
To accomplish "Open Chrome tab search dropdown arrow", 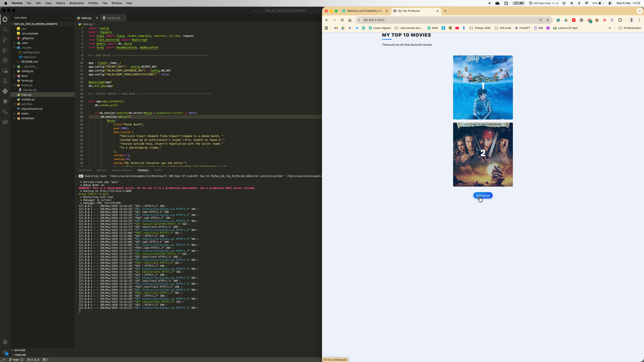I will click(640, 11).
